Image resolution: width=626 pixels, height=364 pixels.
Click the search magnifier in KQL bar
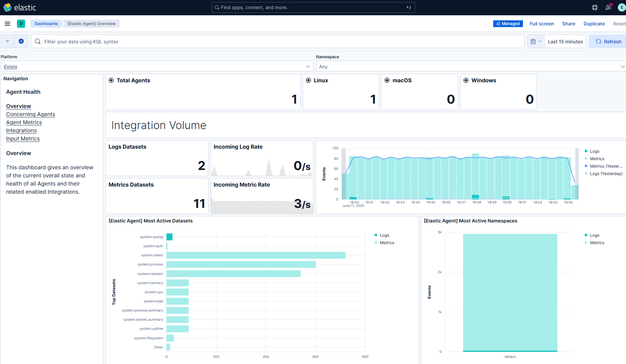[38, 41]
